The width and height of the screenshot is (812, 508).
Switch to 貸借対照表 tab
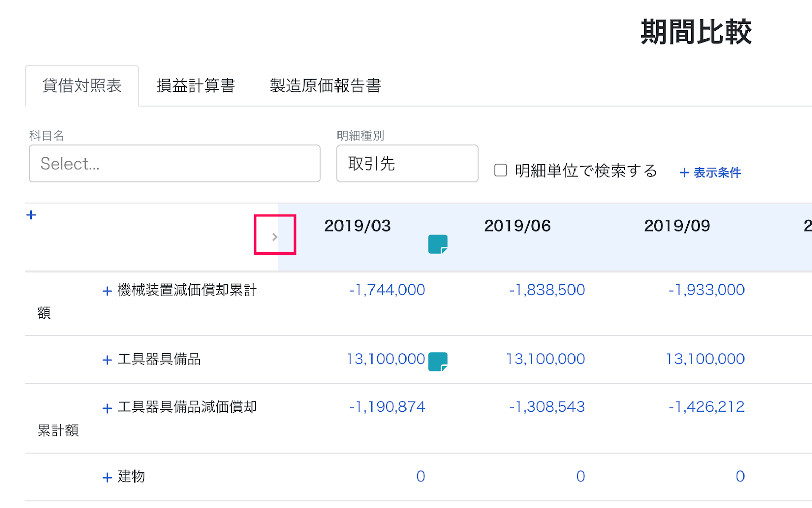pos(82,85)
